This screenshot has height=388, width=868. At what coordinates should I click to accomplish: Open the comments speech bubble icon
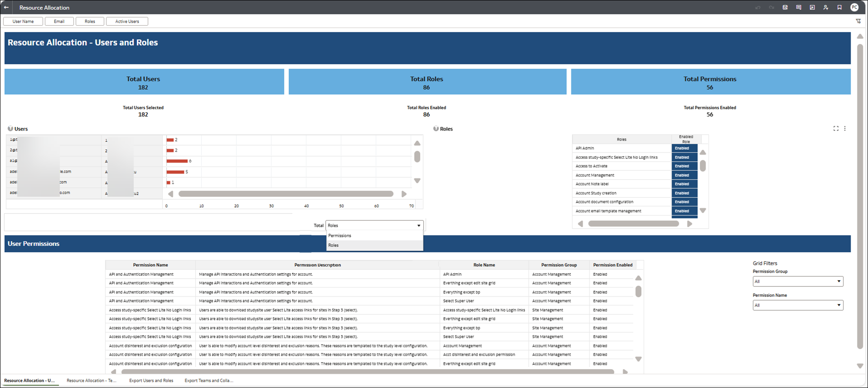pyautogui.click(x=798, y=7)
